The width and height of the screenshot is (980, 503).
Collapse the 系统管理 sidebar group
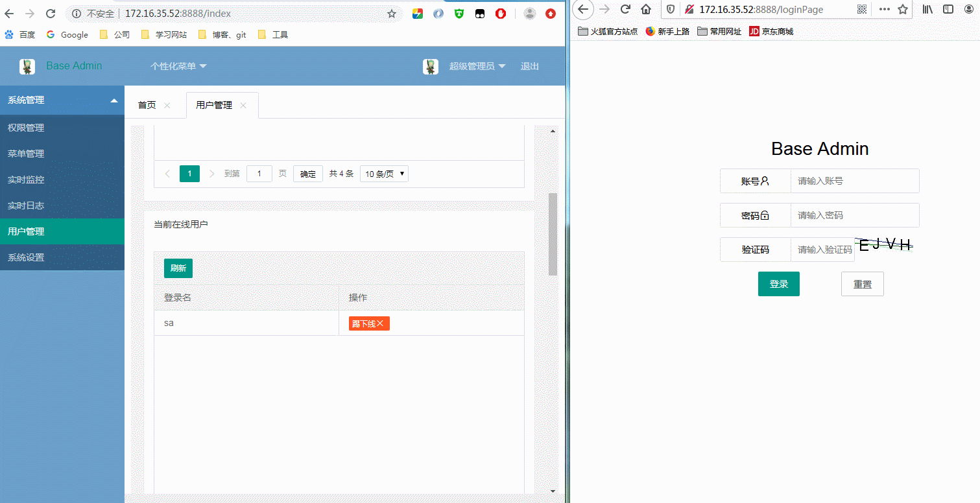point(62,100)
